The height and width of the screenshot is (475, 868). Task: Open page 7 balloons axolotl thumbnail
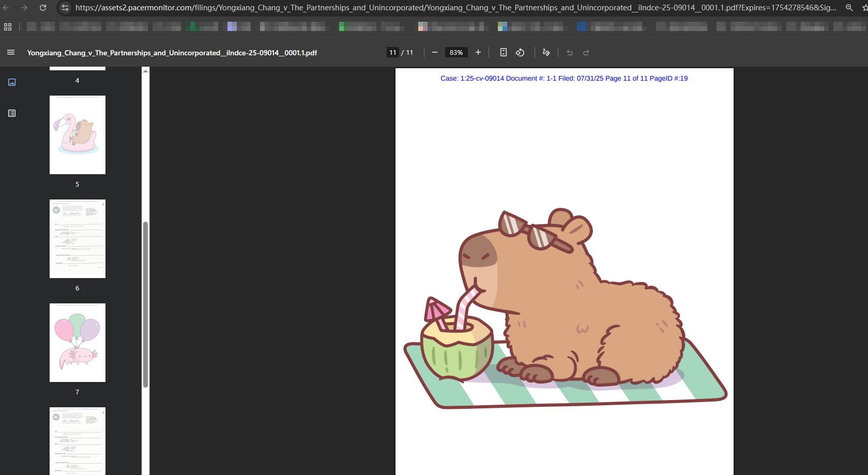pos(78,343)
